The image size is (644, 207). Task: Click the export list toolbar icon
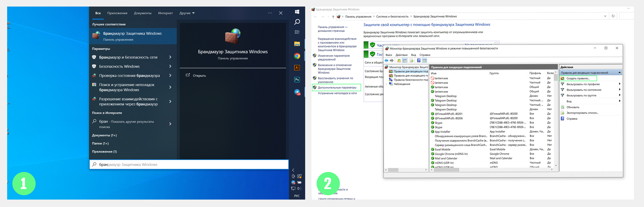(412, 61)
